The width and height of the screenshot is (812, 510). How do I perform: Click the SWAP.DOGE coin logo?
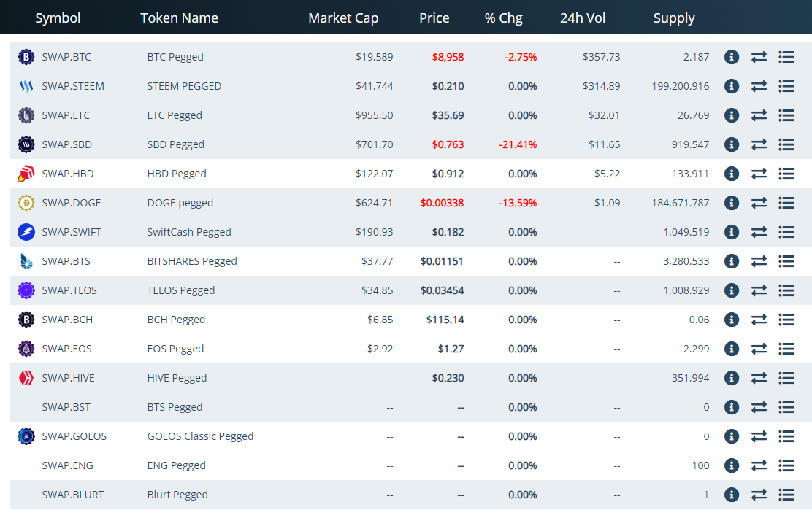(x=26, y=203)
